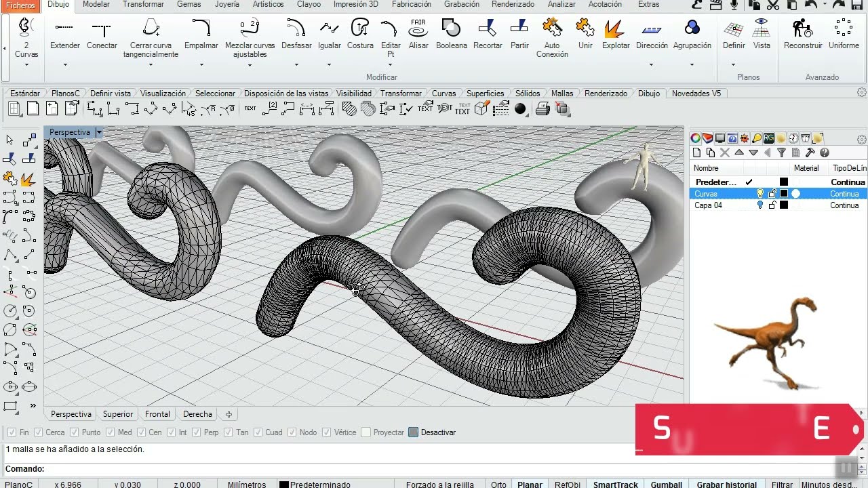Choose Cerrar curva tangencialmente tool

point(151,38)
